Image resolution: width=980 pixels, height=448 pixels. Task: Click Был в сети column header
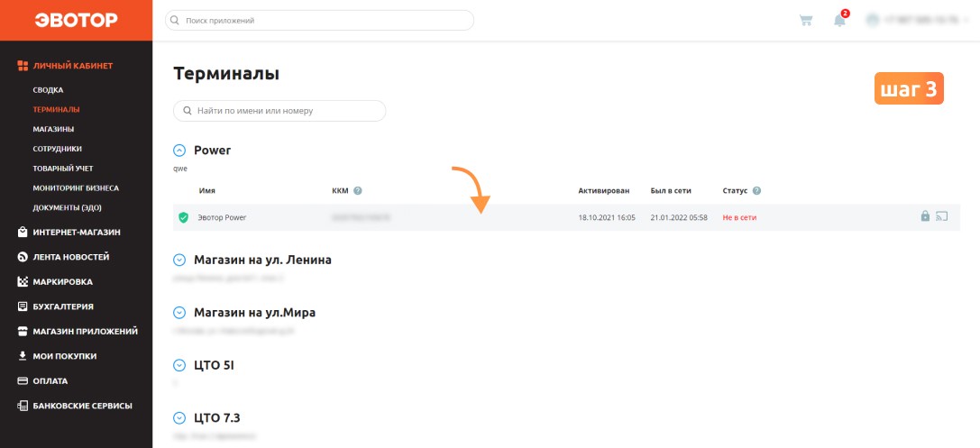[671, 190]
